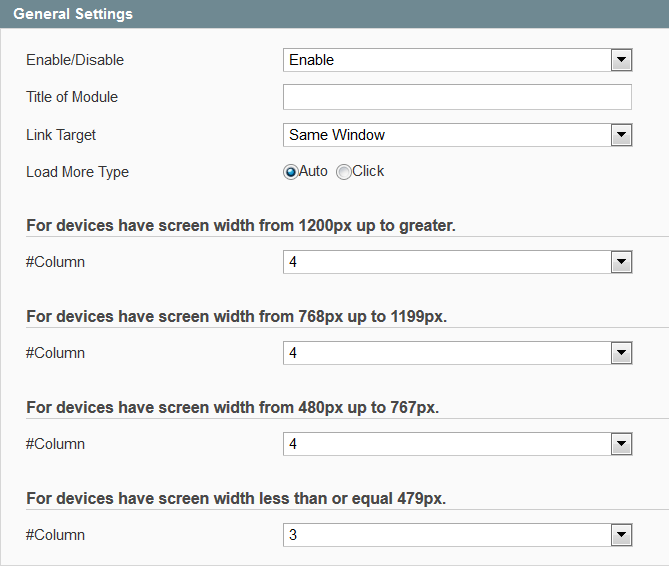Open the Enable/Disable dropdown arrow

point(621,60)
